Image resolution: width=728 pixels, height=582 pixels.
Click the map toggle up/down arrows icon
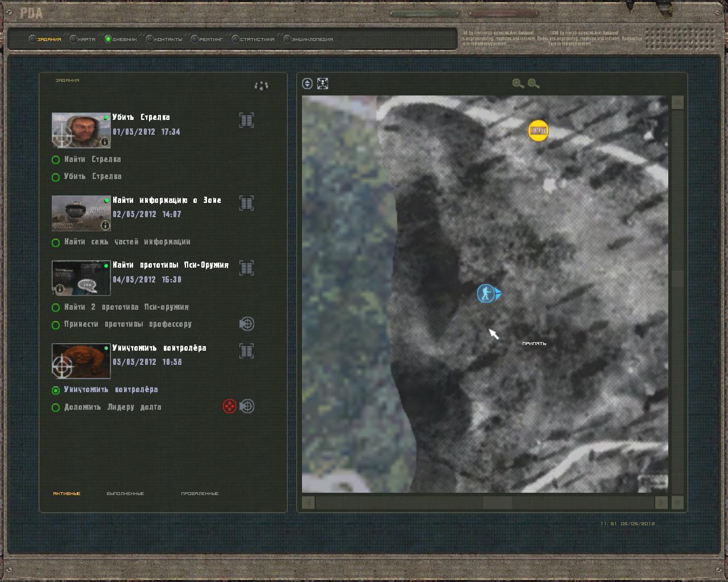[x=307, y=84]
